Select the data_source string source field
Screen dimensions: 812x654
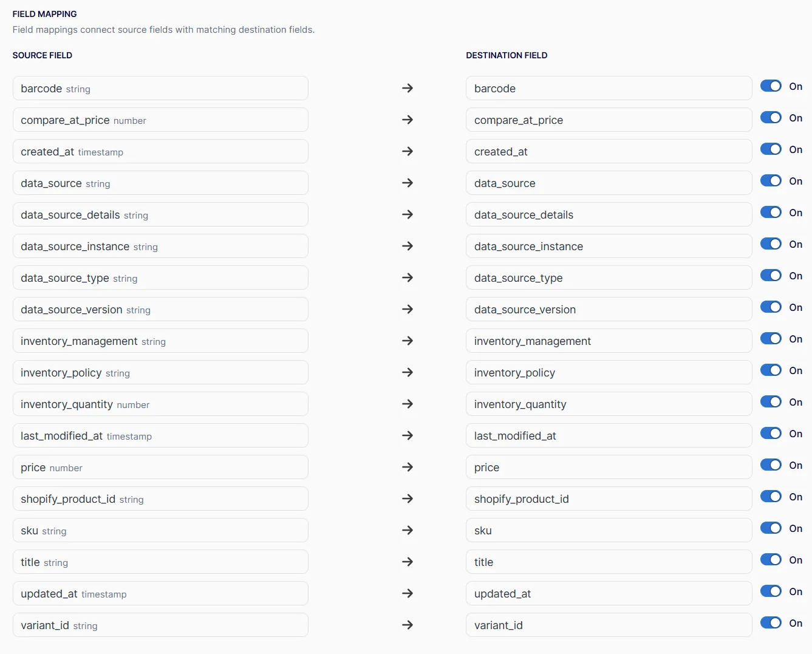pos(160,183)
